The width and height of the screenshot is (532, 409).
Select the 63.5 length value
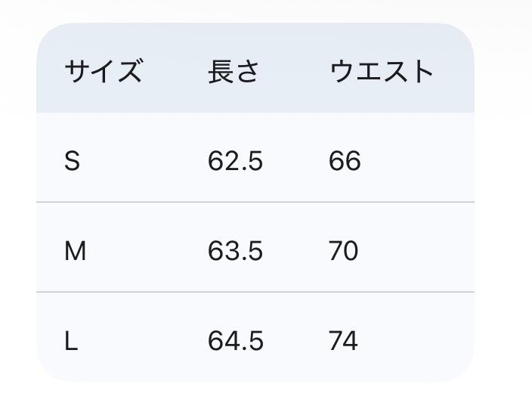tap(235, 251)
